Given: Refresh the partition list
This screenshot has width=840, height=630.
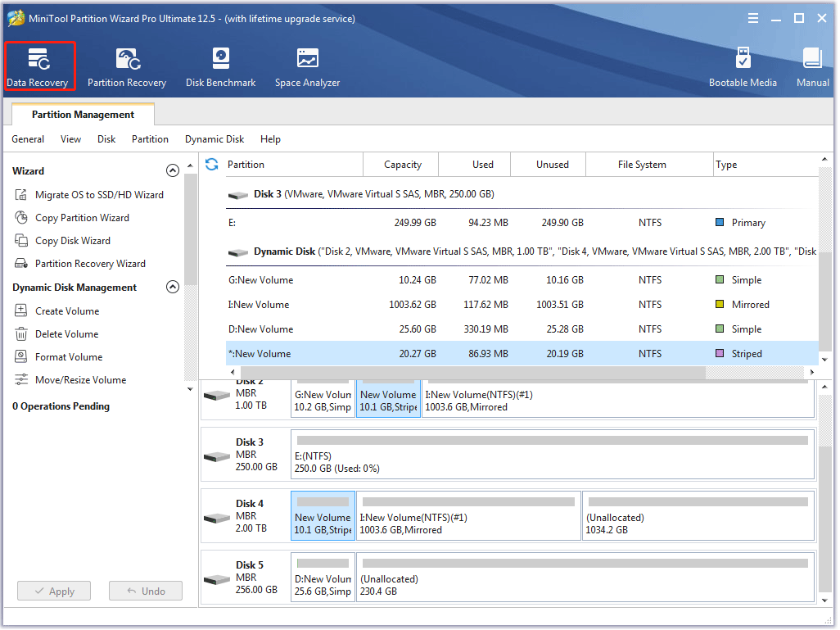Looking at the screenshot, I should tap(212, 165).
